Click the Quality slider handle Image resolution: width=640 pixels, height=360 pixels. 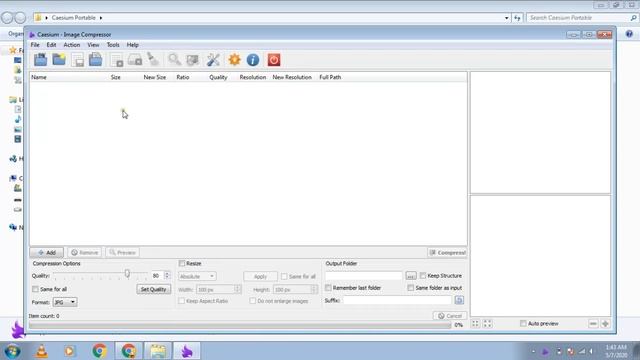point(127,273)
